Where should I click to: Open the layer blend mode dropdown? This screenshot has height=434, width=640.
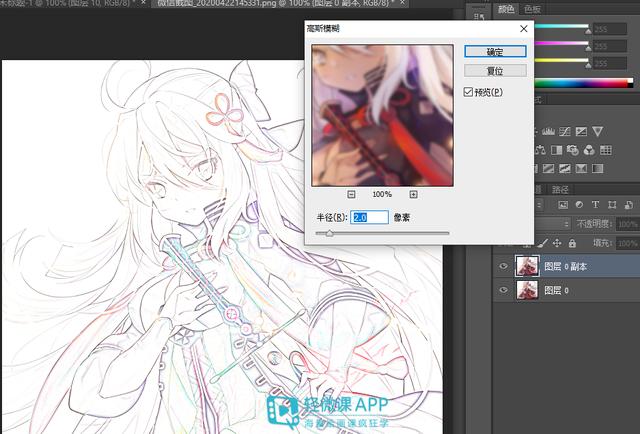click(552, 224)
